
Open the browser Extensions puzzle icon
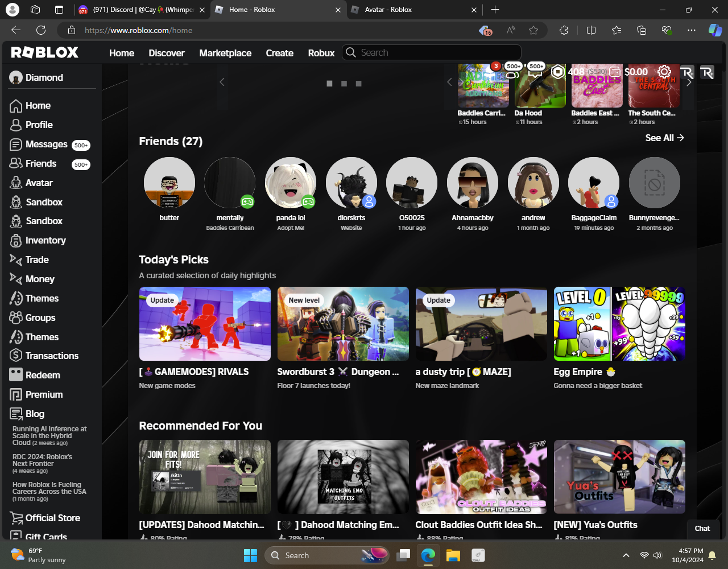564,30
